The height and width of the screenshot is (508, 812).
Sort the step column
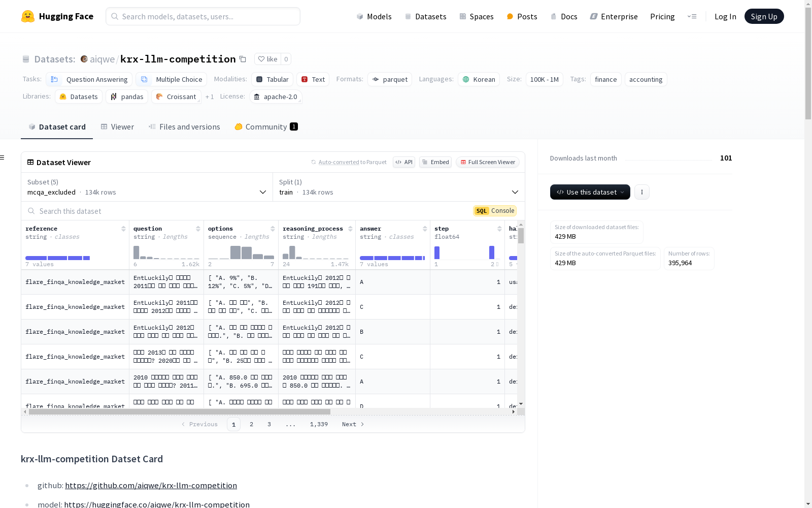click(499, 229)
